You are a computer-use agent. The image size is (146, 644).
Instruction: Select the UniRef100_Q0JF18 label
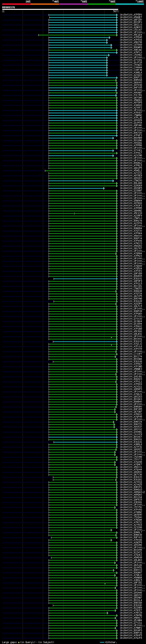click(131, 63)
